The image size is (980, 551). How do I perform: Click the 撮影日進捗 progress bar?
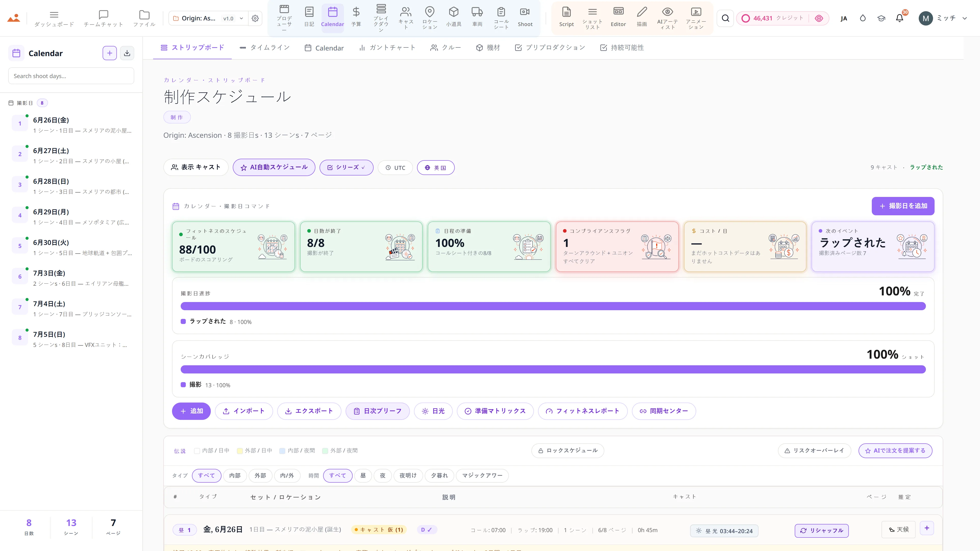(x=553, y=306)
